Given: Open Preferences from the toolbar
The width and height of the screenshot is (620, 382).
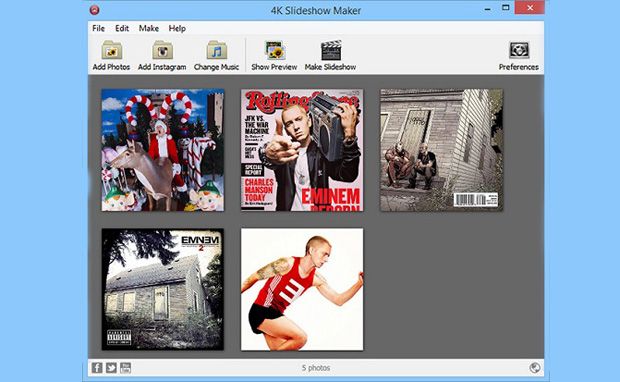Looking at the screenshot, I should point(518,55).
